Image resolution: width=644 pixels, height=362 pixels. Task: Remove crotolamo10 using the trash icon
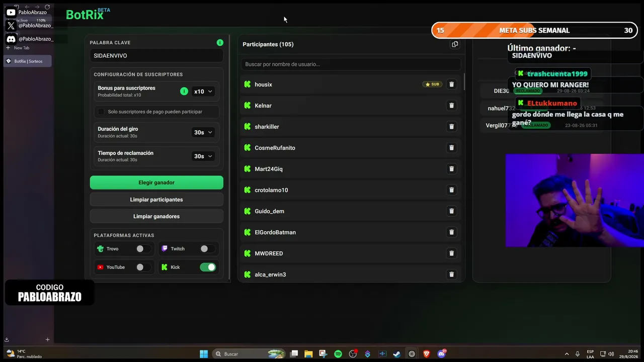[x=451, y=190]
